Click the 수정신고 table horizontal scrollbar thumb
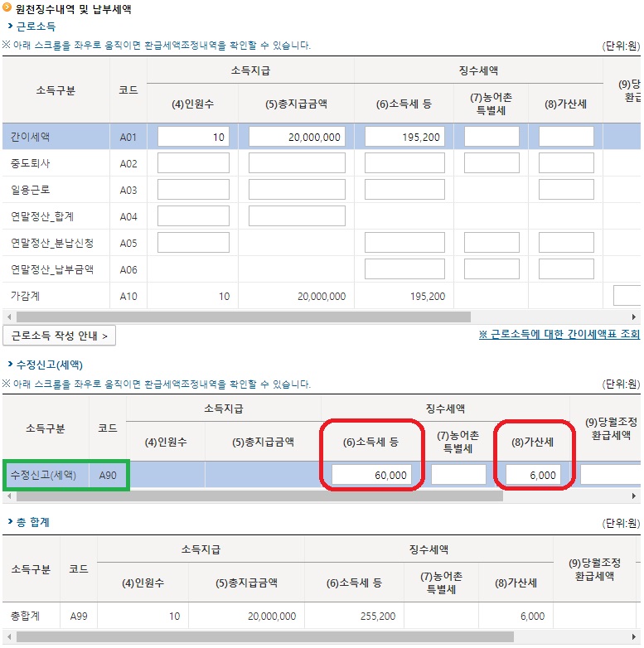 coord(259,496)
